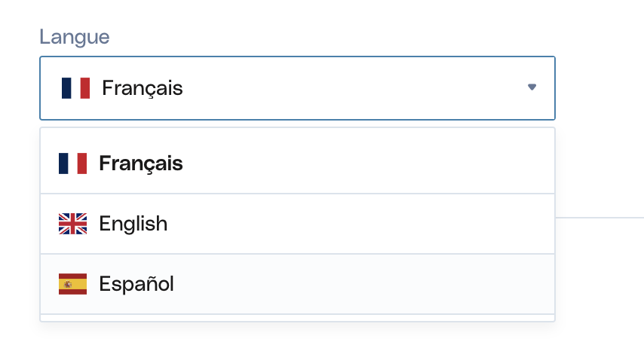The height and width of the screenshot is (339, 644).
Task: Click the partially visible option below Español
Action: coord(297,318)
